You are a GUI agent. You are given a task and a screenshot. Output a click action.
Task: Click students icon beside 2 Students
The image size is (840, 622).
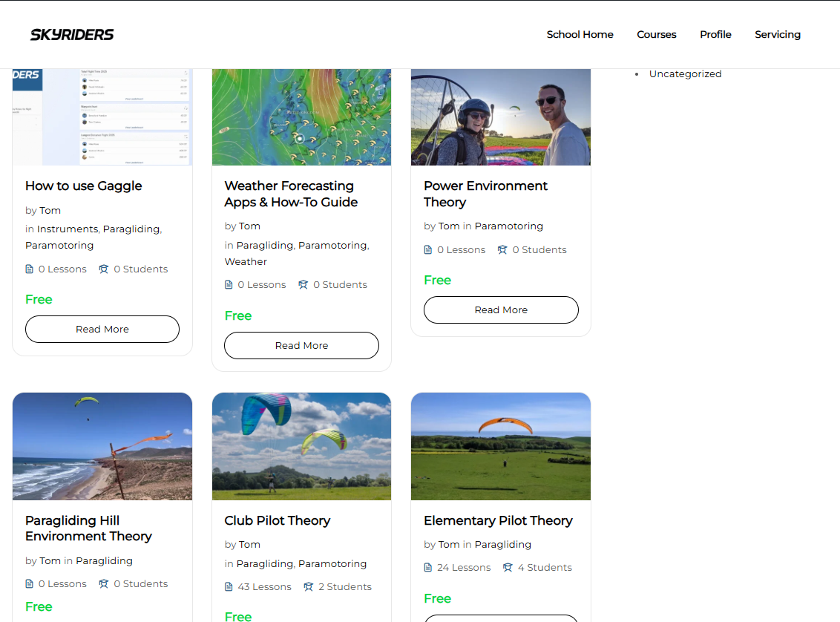coord(308,586)
